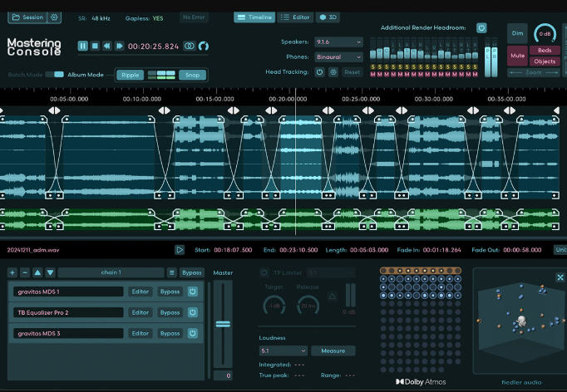Click the Master value field showing 0
The width and height of the screenshot is (567, 392).
coord(223,375)
